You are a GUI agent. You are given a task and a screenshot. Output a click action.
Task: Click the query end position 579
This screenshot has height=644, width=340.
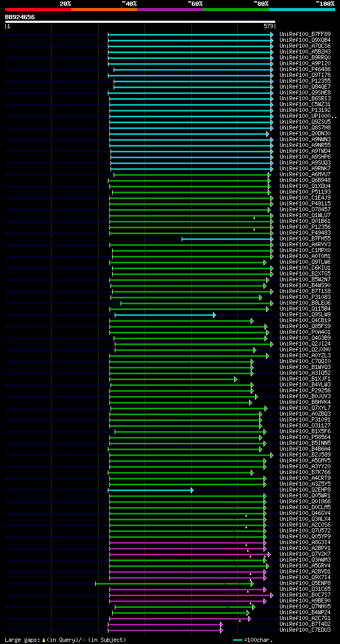click(268, 26)
